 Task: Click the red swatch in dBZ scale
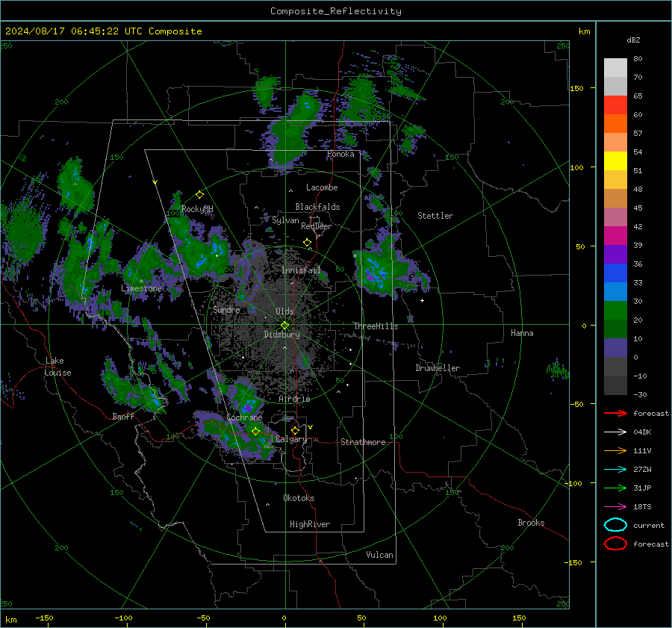point(615,105)
